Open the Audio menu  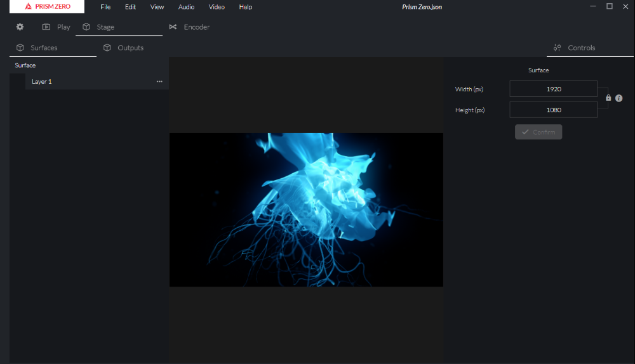click(186, 7)
